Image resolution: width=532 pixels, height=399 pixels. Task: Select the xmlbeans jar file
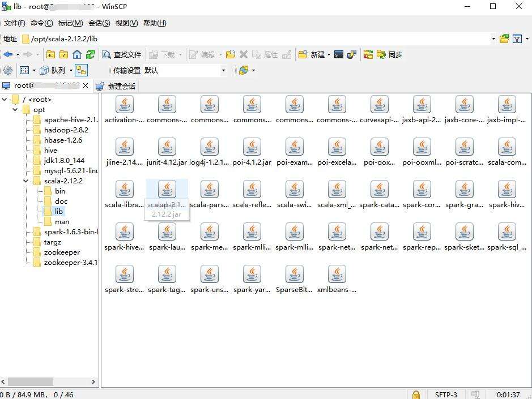coord(337,279)
